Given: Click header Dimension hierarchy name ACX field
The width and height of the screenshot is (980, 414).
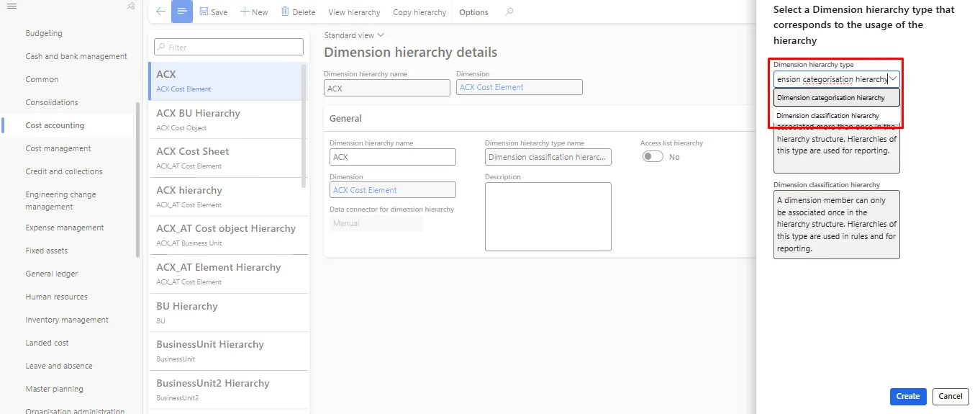Looking at the screenshot, I should (x=387, y=87).
